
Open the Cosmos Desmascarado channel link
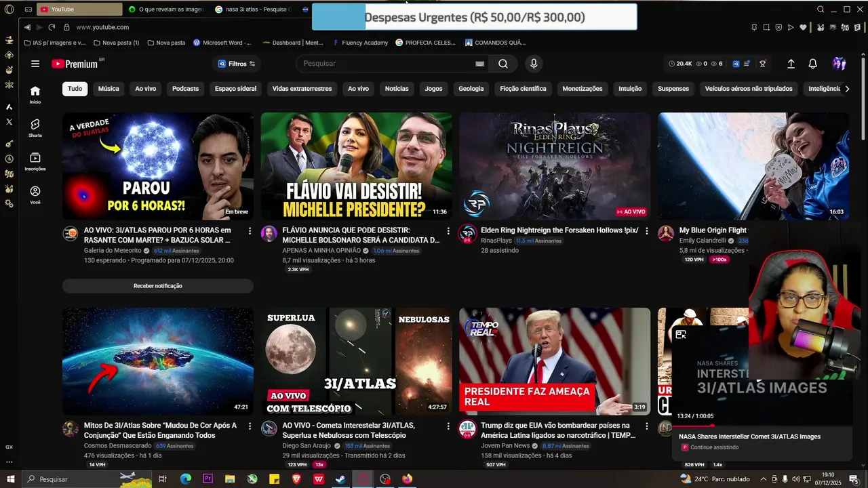coord(118,446)
